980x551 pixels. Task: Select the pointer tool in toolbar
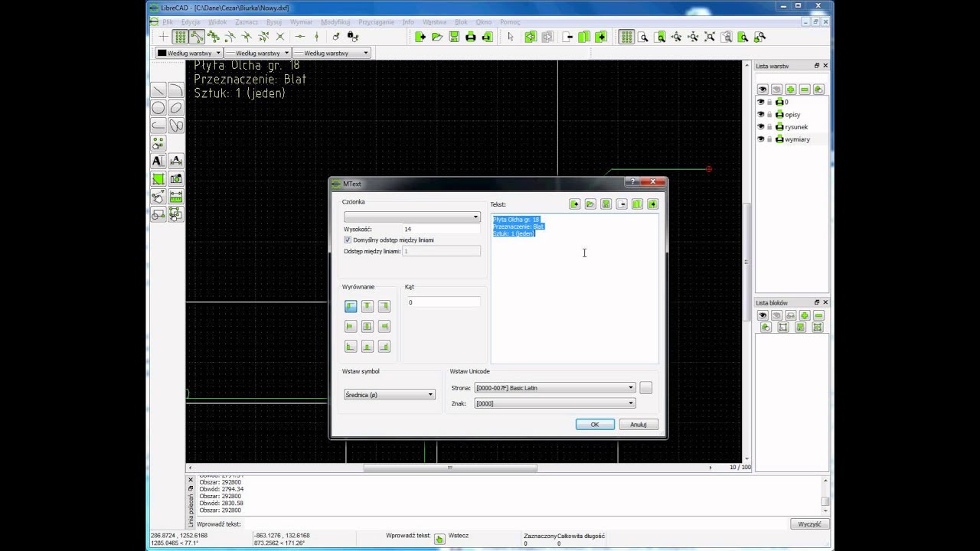(x=511, y=37)
